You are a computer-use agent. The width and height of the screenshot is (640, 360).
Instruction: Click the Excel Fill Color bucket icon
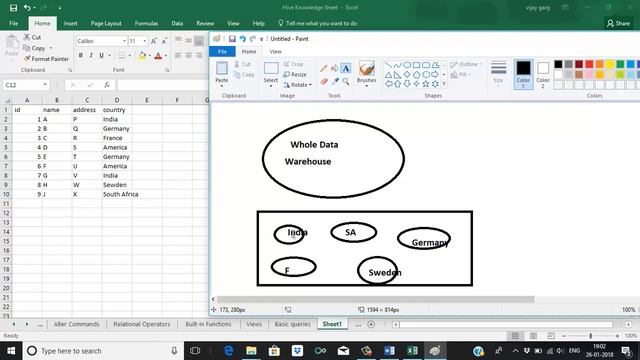click(142, 56)
